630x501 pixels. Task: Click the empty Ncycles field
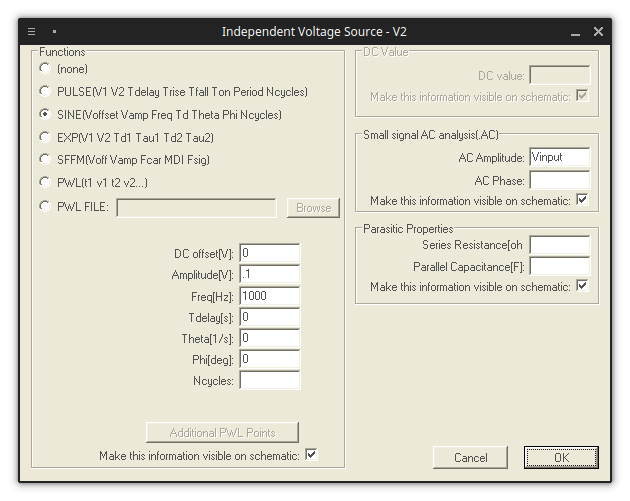[270, 380]
